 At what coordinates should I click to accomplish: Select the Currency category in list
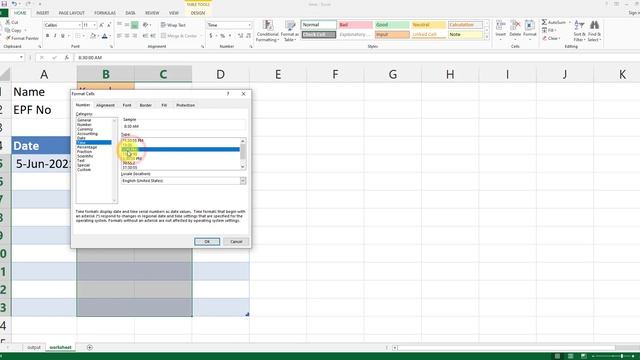coord(85,129)
